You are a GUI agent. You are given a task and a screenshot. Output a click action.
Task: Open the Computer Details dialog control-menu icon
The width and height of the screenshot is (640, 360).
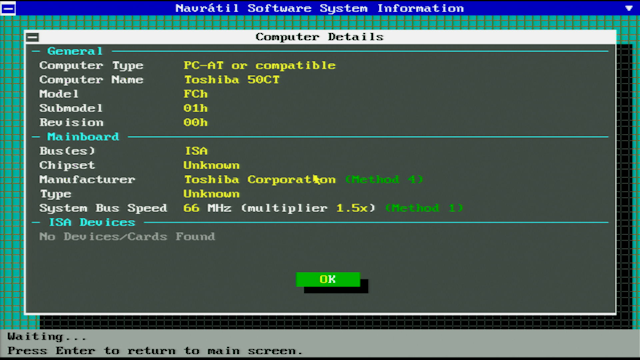[33, 37]
